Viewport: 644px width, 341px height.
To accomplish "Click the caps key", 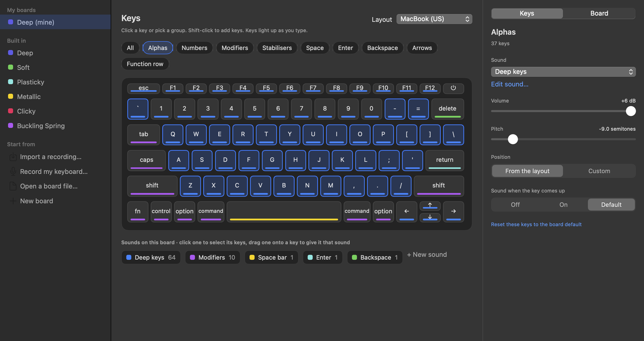I will pos(147,160).
